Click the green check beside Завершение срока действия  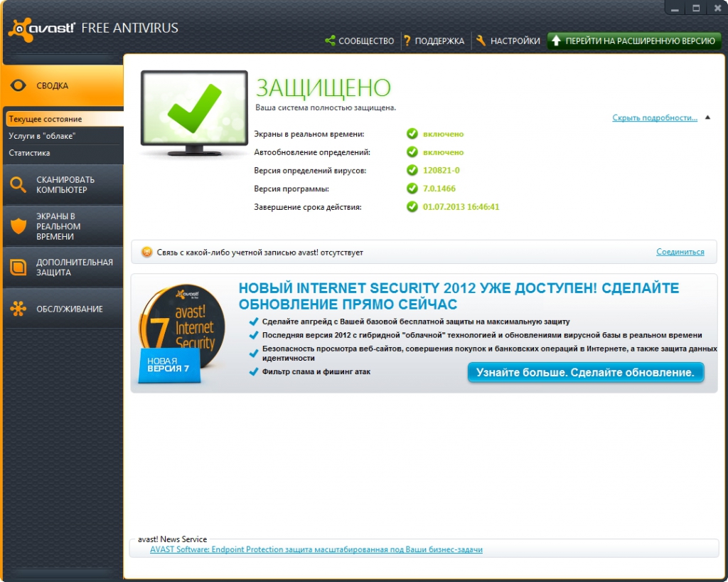(x=412, y=207)
